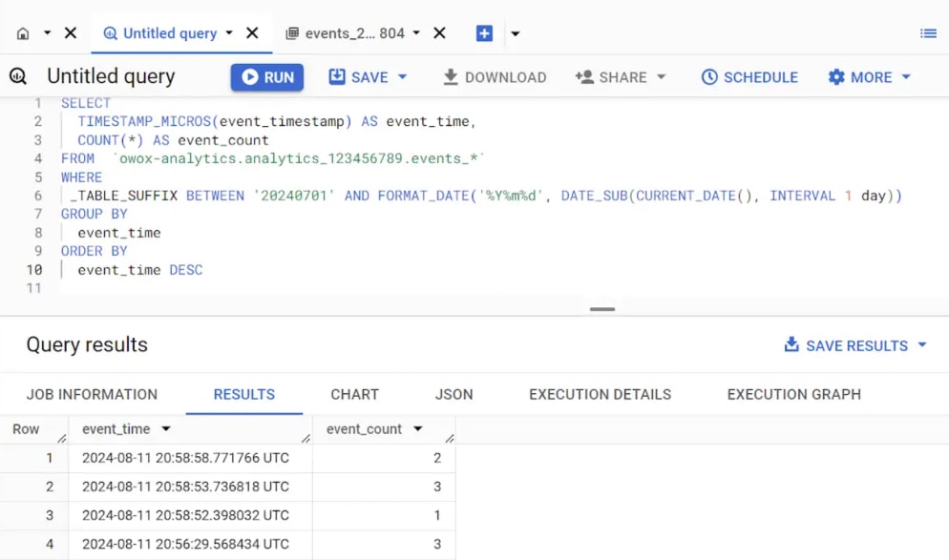Expand the Share dropdown arrow
Screen dimensions: 949x560
pyautogui.click(x=662, y=77)
